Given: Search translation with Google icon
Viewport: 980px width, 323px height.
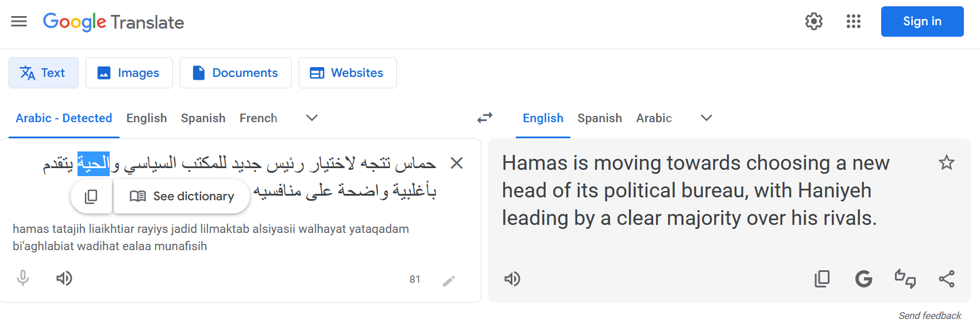Looking at the screenshot, I should [863, 279].
